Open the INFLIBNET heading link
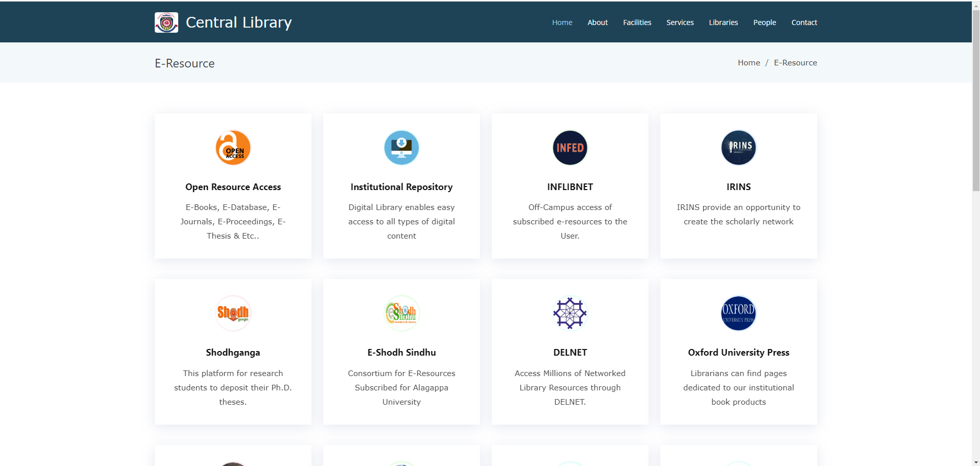Viewport: 980px width, 466px height. point(570,187)
